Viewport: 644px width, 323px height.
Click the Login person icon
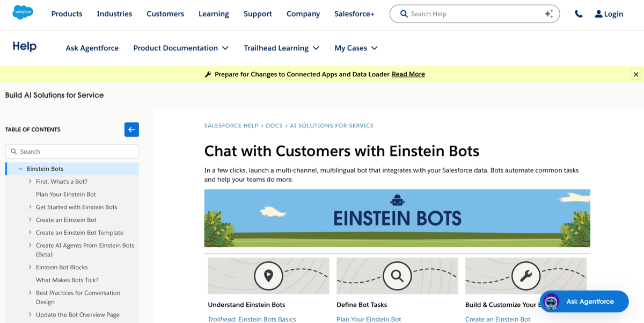597,14
